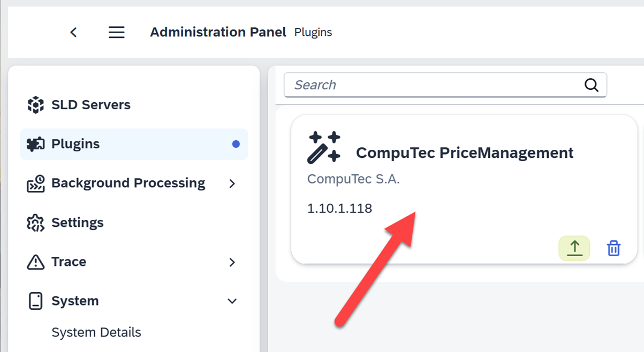644x352 pixels.
Task: Delete the CompuTec PriceManagement plugin
Action: pos(613,248)
